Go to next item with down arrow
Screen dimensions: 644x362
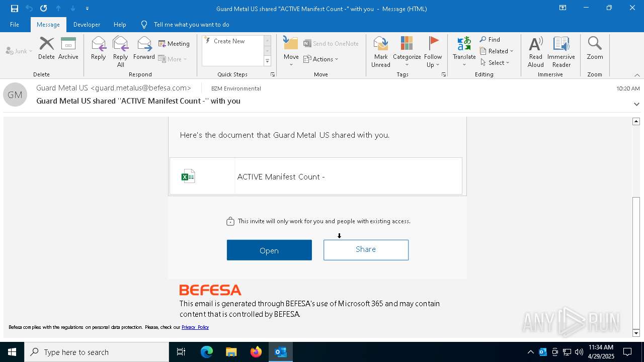(73, 9)
